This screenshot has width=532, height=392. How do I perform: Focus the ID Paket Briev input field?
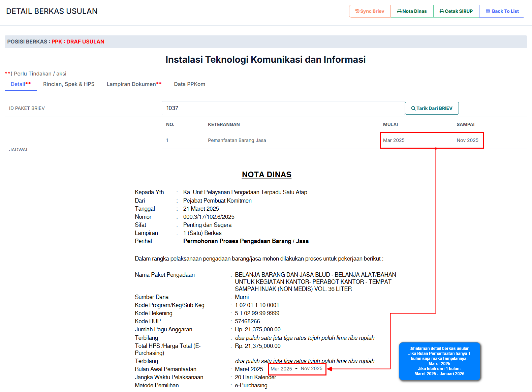pos(283,108)
